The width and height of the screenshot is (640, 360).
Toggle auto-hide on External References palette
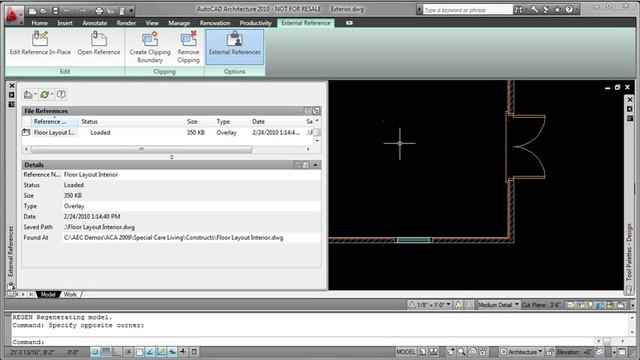tap(12, 95)
